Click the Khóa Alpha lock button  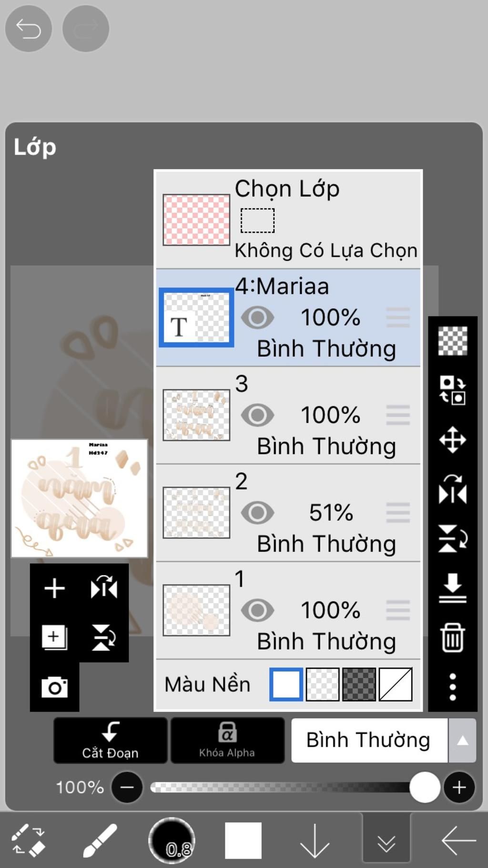(227, 740)
